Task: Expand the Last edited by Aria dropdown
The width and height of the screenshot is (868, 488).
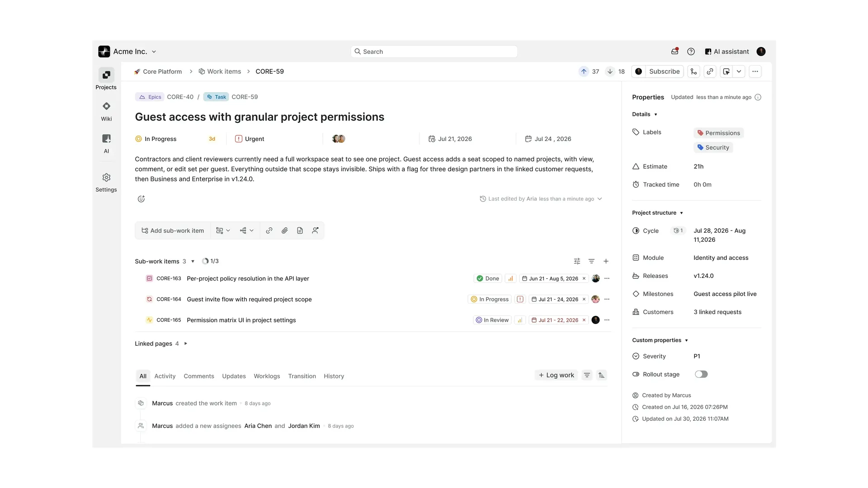Action: coord(599,199)
